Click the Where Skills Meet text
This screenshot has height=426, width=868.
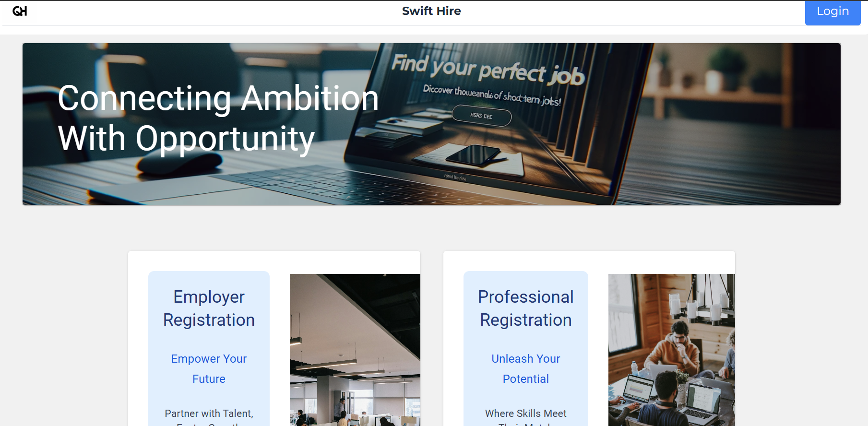[525, 414]
